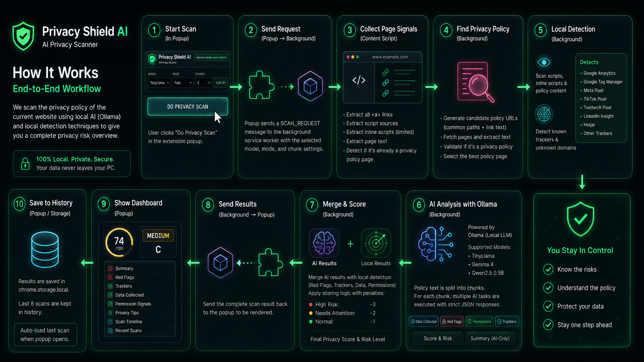Click the AI Results brain icon
The height and width of the screenshot is (362, 644).
coord(324,243)
